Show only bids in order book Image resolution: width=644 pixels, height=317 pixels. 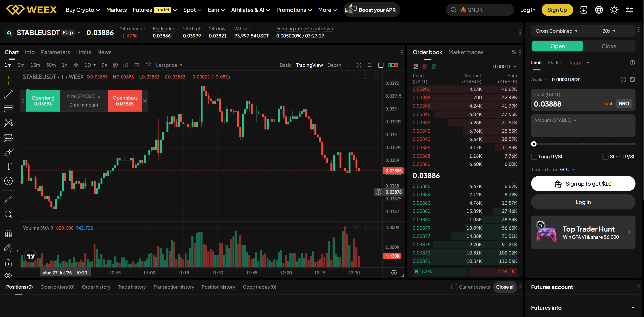coord(434,67)
